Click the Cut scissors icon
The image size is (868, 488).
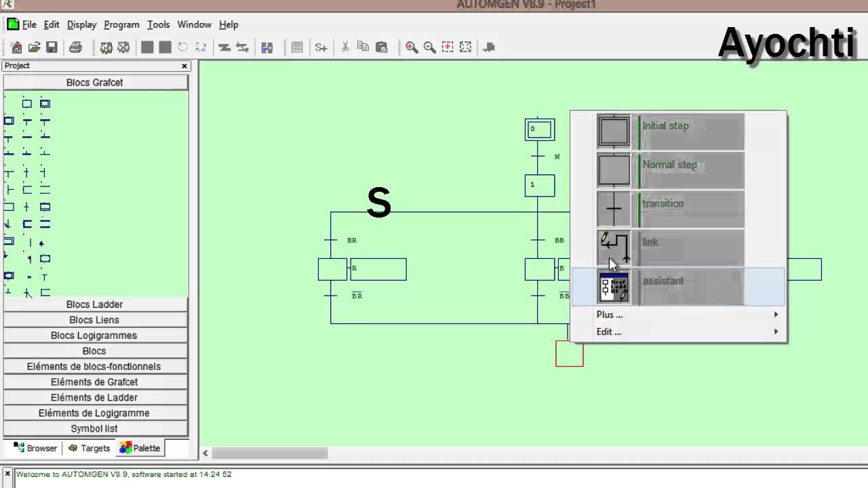(345, 47)
